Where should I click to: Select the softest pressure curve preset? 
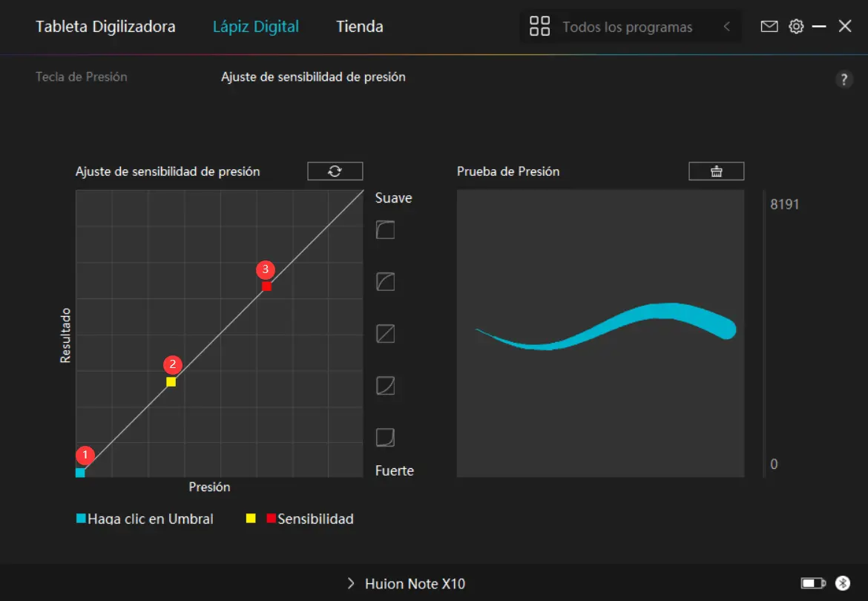(385, 230)
